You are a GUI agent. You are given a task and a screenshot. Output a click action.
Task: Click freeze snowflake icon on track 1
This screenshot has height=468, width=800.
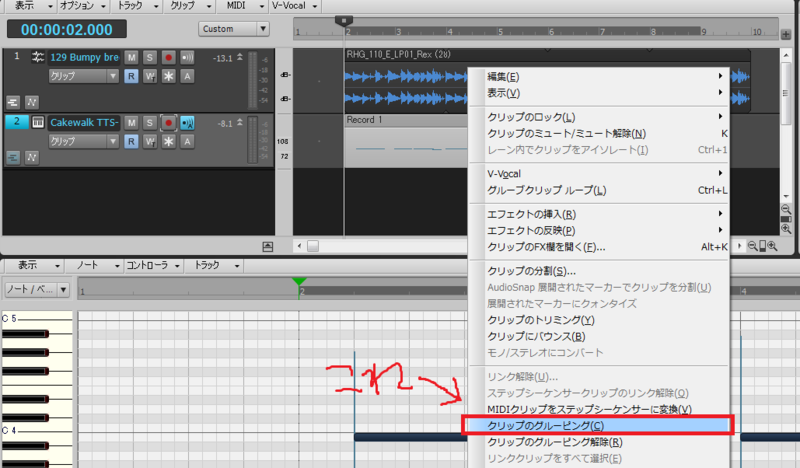[x=168, y=76]
